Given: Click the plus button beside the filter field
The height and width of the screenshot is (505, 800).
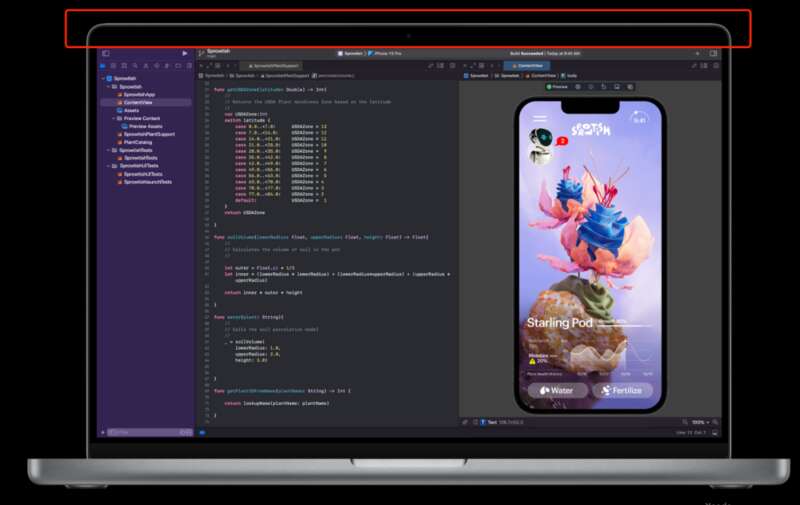Looking at the screenshot, I should (103, 432).
